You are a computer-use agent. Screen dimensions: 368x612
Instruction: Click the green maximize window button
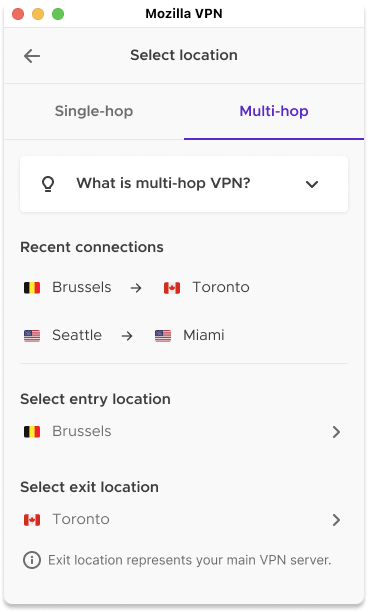pos(58,14)
